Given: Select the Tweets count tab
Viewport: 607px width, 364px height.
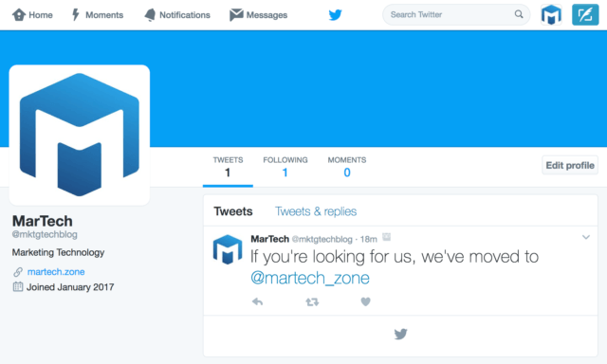Looking at the screenshot, I should point(228,167).
